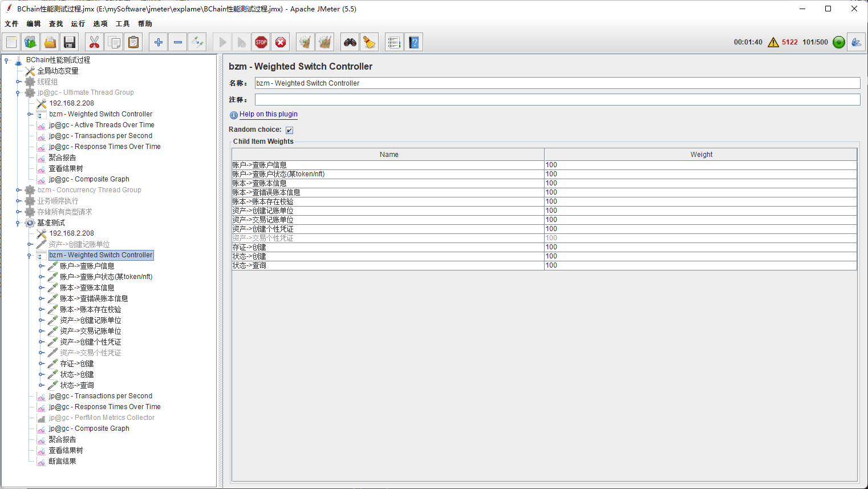The width and height of the screenshot is (868, 489).
Task: Click the weight cell for 存证->创建
Action: pos(700,247)
